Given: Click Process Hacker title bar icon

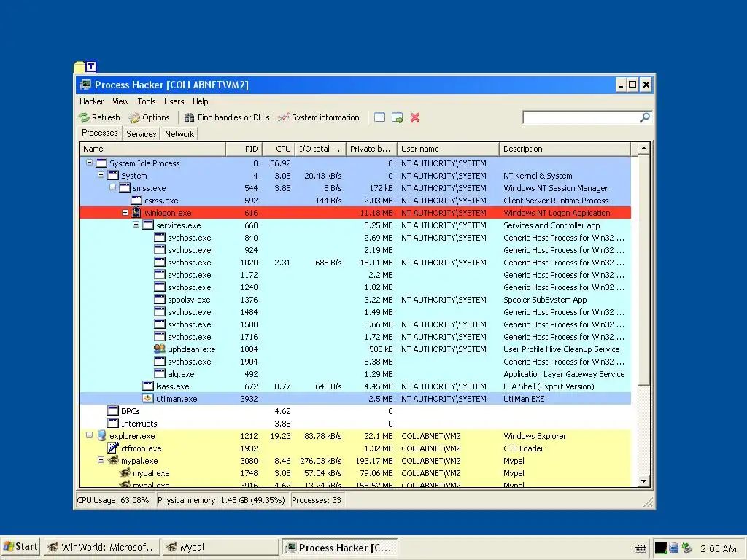Looking at the screenshot, I should tap(85, 85).
